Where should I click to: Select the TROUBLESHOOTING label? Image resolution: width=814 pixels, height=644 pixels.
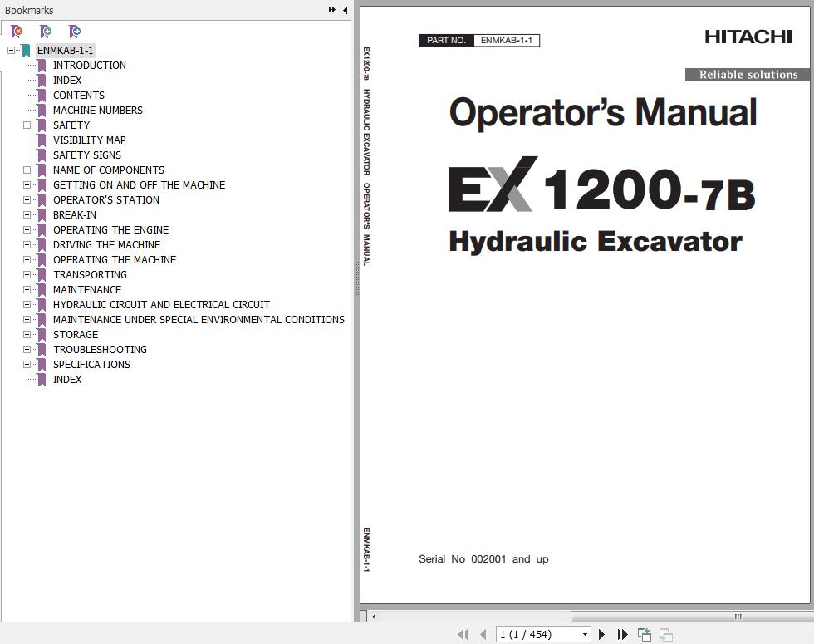click(x=100, y=350)
